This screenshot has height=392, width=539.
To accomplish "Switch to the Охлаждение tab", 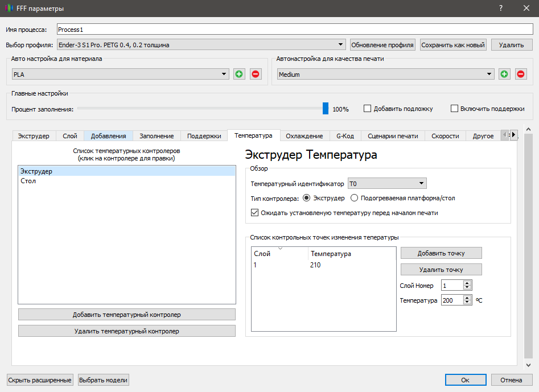I will click(304, 136).
